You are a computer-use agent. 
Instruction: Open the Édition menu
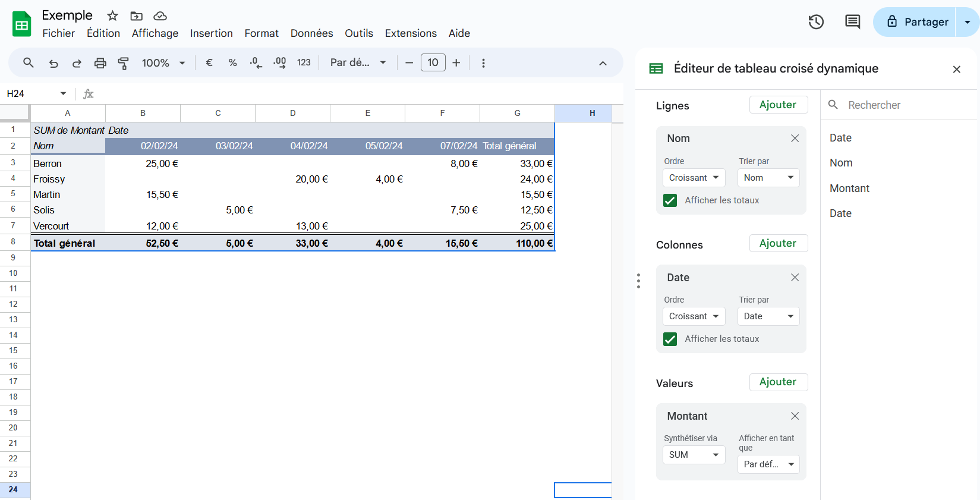pos(103,33)
